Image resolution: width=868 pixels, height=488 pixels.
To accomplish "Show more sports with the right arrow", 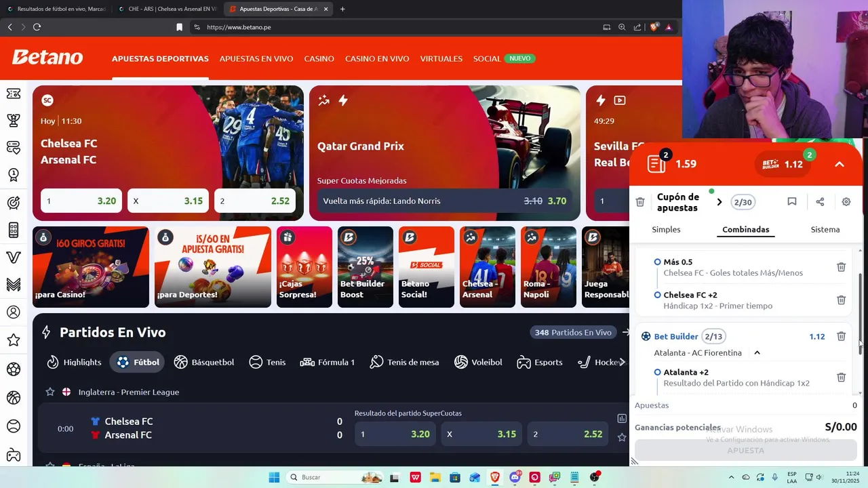I will click(622, 362).
